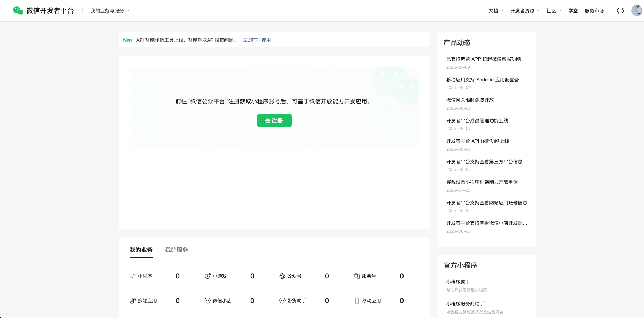Click the 公众号 count value 0
This screenshot has height=318, width=644.
[x=327, y=276]
